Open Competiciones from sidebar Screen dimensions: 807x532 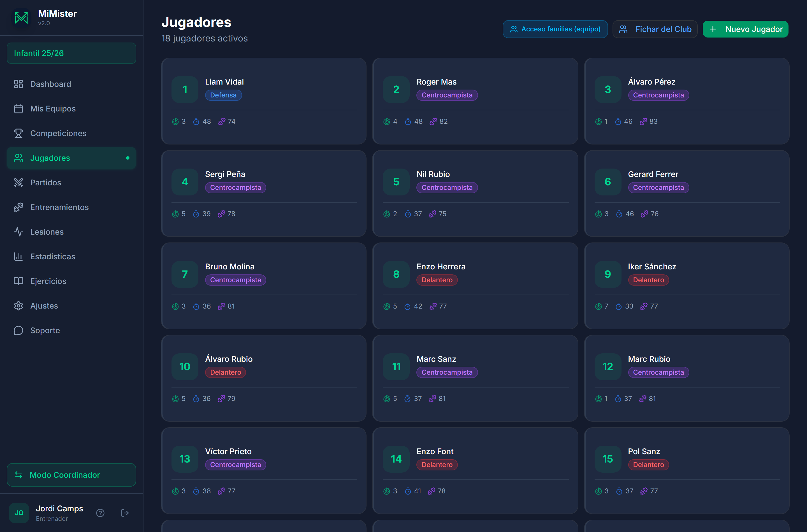click(71, 133)
